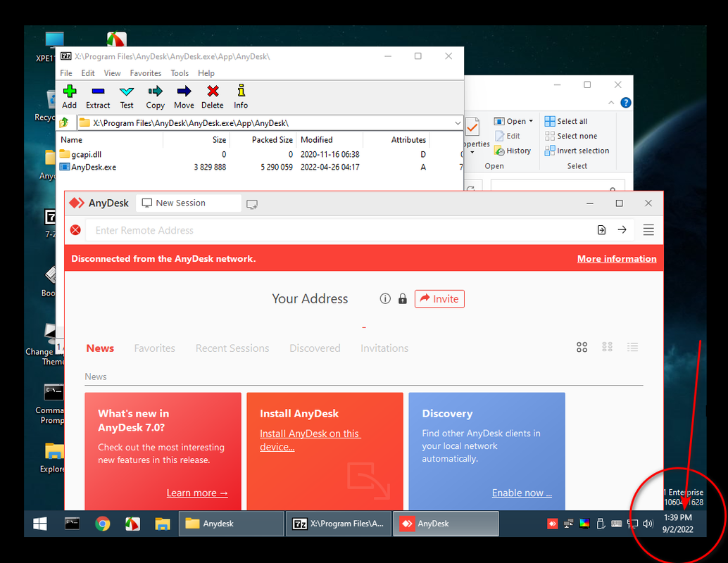
Task: Switch to Anydesk folder taskbar button
Action: pos(231,524)
